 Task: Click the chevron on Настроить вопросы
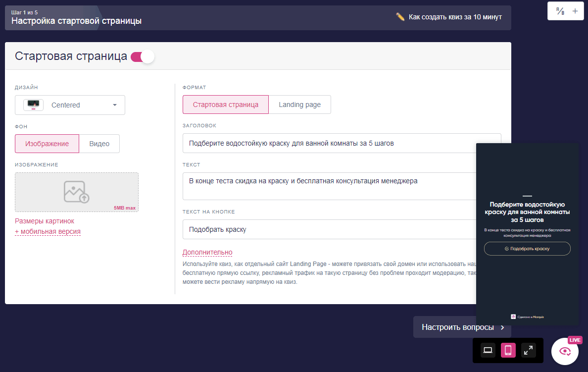tap(502, 327)
